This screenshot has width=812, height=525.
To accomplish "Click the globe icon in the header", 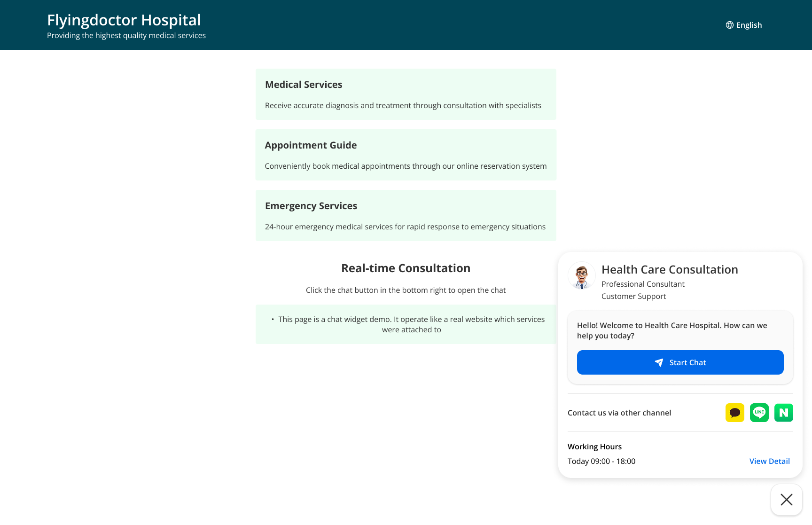I will [729, 25].
